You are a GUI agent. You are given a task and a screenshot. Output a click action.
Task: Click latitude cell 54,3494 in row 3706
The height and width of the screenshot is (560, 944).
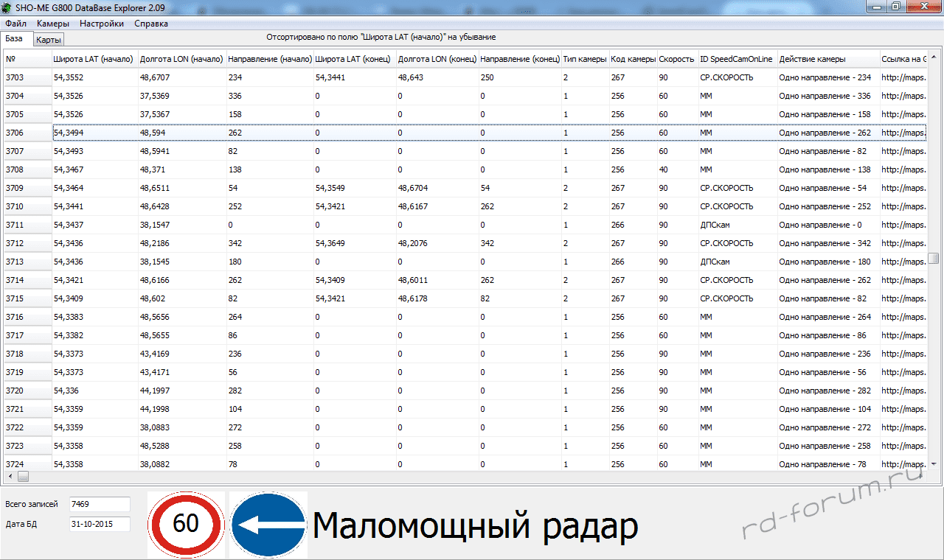pos(94,133)
